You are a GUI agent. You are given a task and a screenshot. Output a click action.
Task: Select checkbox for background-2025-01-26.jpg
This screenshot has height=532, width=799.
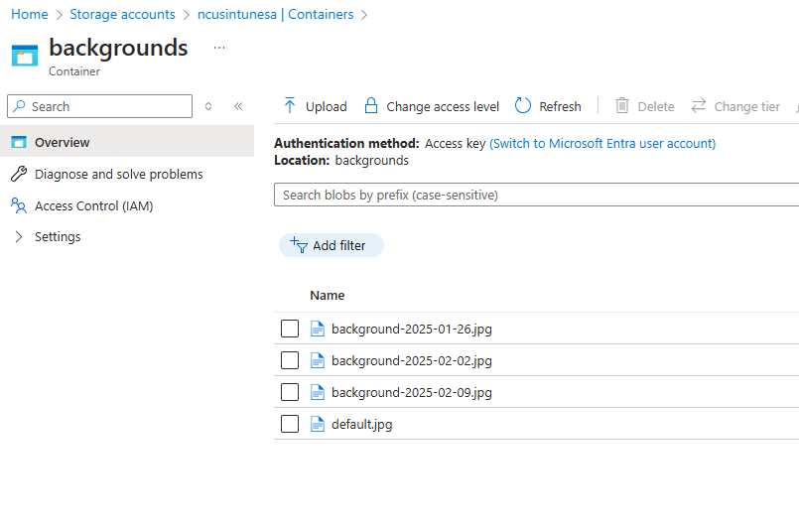click(290, 329)
